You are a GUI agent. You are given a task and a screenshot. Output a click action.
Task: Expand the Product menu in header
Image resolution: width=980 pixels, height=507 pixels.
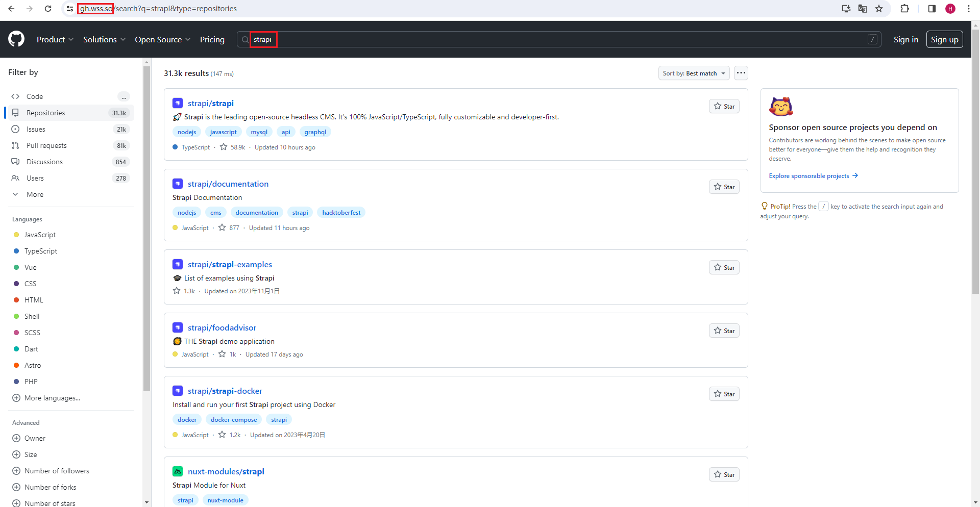tap(55, 39)
